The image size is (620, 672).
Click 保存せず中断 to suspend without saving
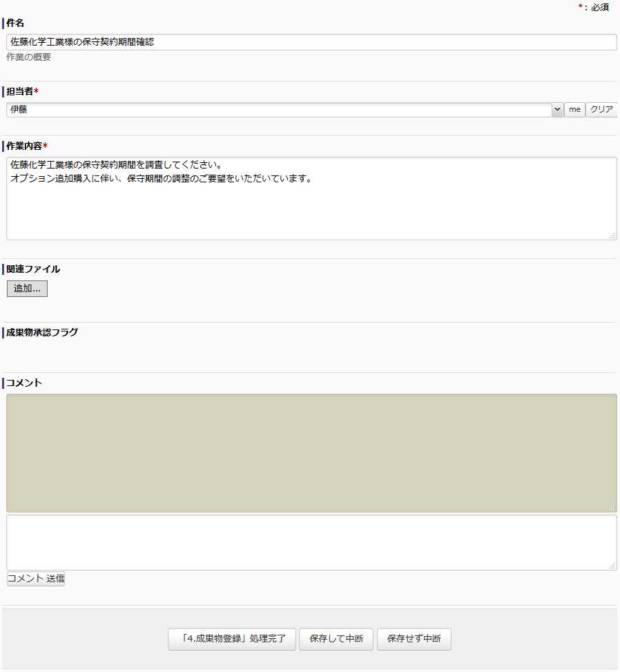point(414,639)
